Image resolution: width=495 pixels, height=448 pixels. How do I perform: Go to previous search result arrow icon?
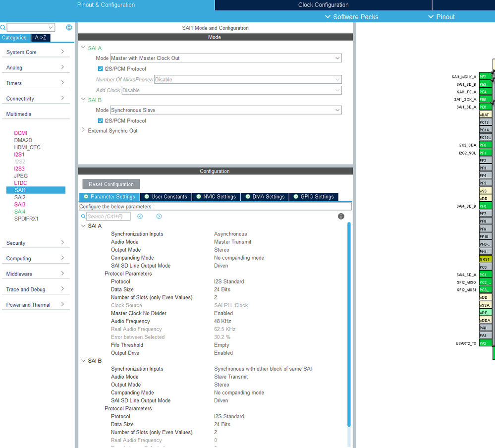click(x=140, y=216)
